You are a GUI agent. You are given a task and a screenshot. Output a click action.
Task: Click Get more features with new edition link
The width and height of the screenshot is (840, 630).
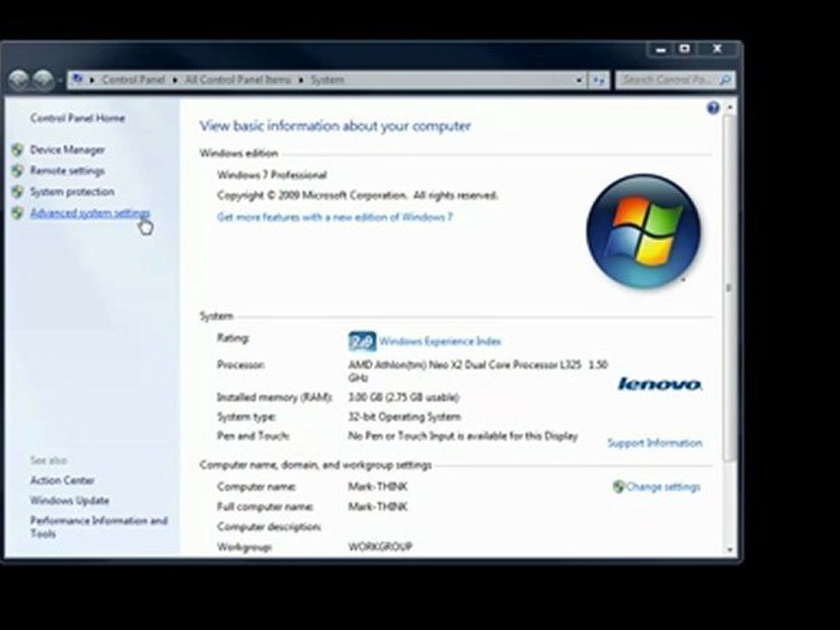[x=335, y=217]
